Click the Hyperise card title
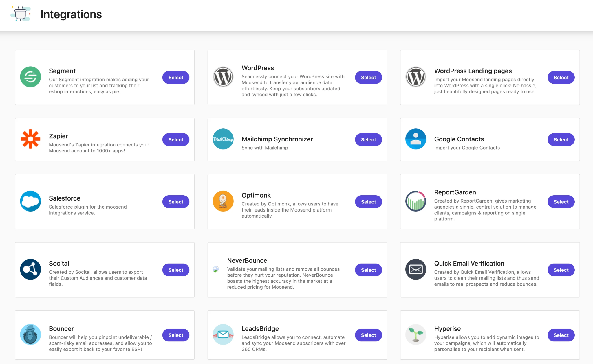 tap(447, 329)
